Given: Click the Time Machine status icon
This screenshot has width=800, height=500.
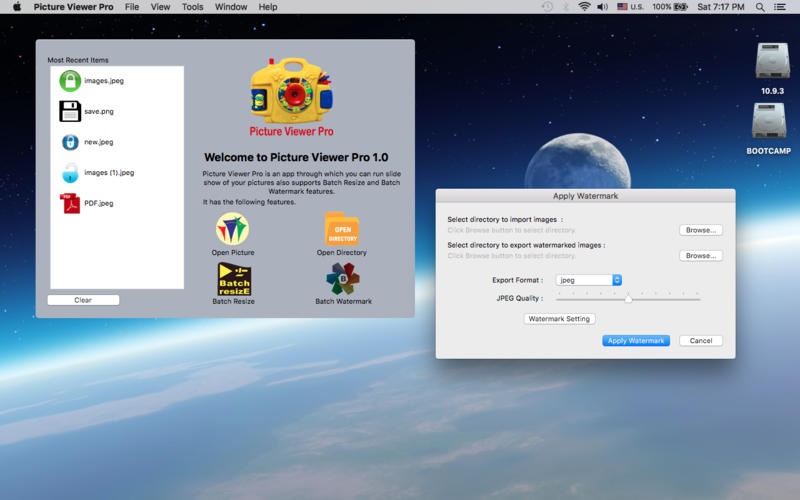Looking at the screenshot, I should (547, 7).
